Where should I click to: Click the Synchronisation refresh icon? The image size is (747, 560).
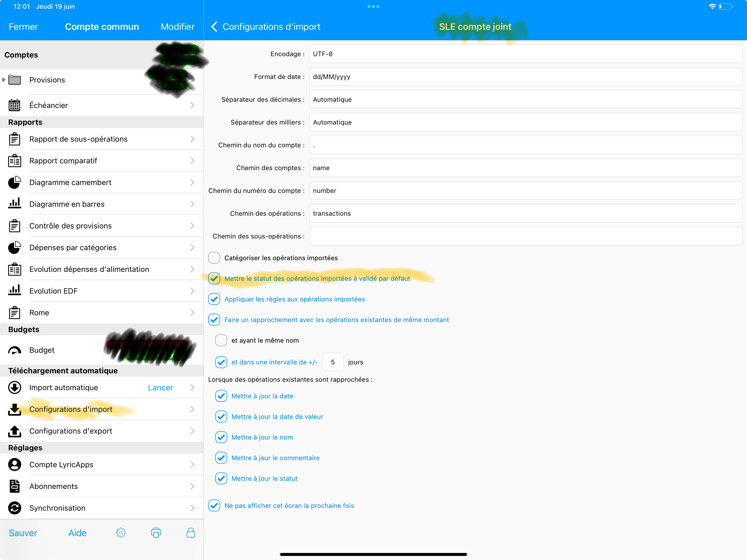point(14,508)
